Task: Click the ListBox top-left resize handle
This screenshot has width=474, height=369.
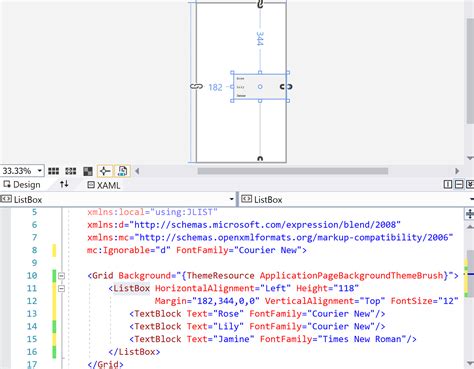Action: click(232, 73)
